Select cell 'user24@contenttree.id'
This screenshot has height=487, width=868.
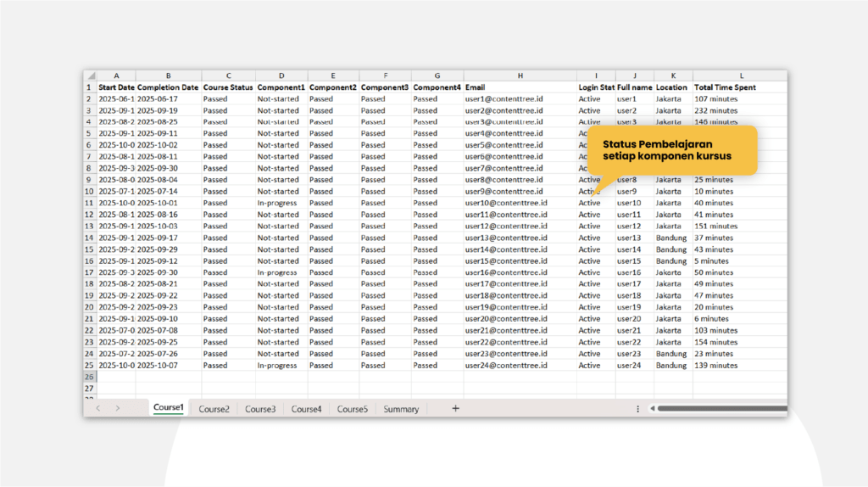520,365
